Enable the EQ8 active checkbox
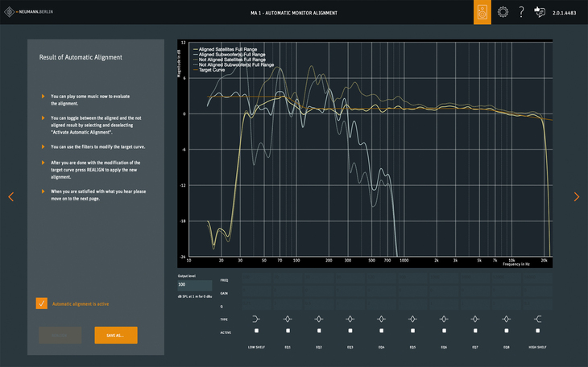Image resolution: width=588 pixels, height=367 pixels. click(x=506, y=331)
